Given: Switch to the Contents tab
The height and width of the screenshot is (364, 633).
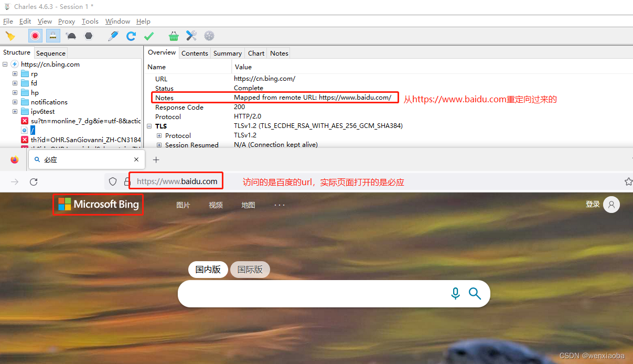Looking at the screenshot, I should pos(195,53).
